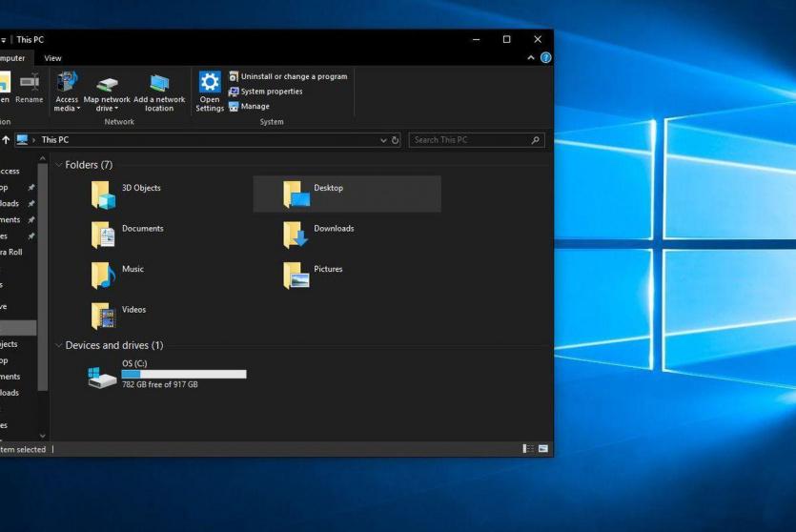Click the Downloads folder icon
The width and height of the screenshot is (796, 532).
pos(296,235)
